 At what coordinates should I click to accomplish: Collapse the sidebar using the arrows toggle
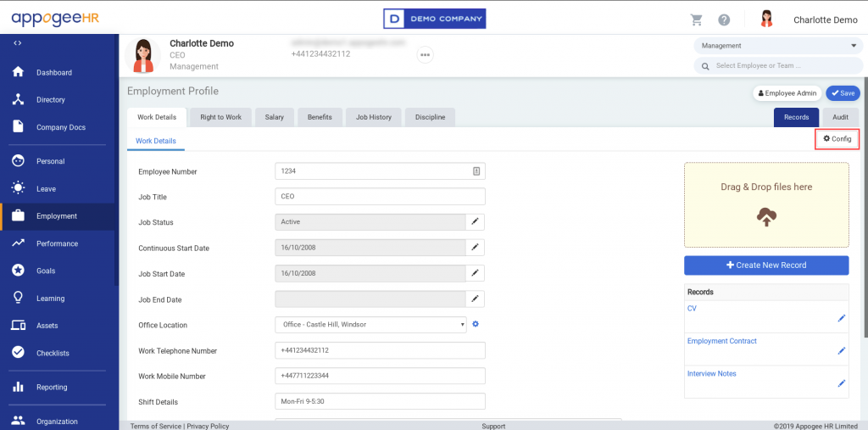(x=18, y=42)
